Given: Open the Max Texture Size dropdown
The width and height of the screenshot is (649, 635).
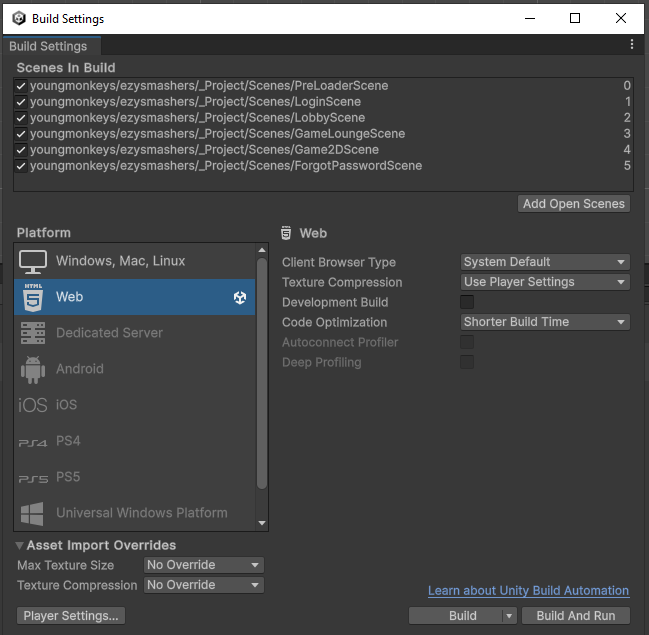Looking at the screenshot, I should click(x=204, y=565).
